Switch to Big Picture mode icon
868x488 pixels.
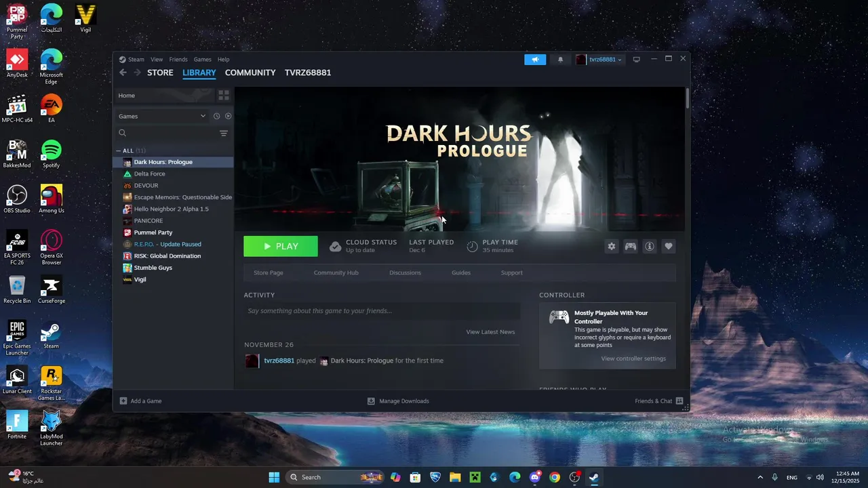(636, 60)
